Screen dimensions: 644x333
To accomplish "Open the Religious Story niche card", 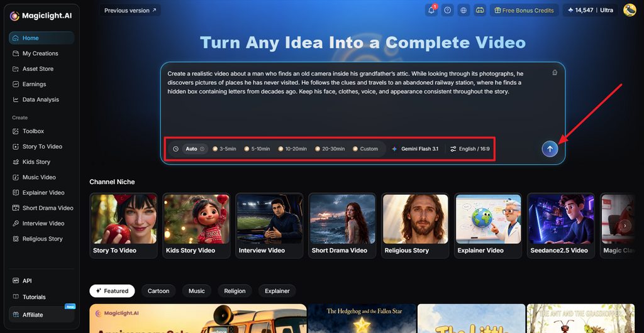I will tap(415, 226).
